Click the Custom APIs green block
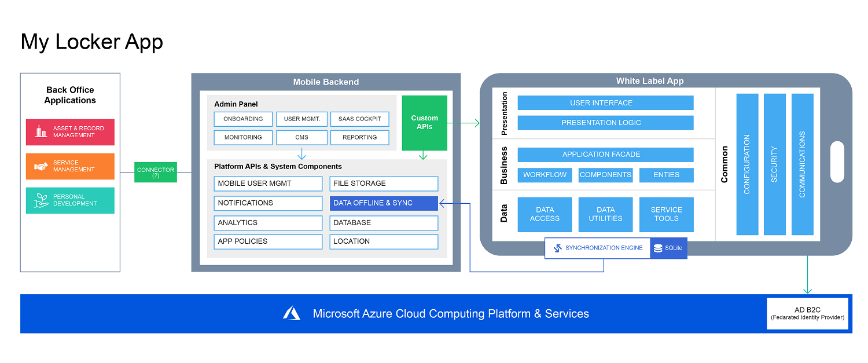Screen dimensions: 868x363 point(425,123)
